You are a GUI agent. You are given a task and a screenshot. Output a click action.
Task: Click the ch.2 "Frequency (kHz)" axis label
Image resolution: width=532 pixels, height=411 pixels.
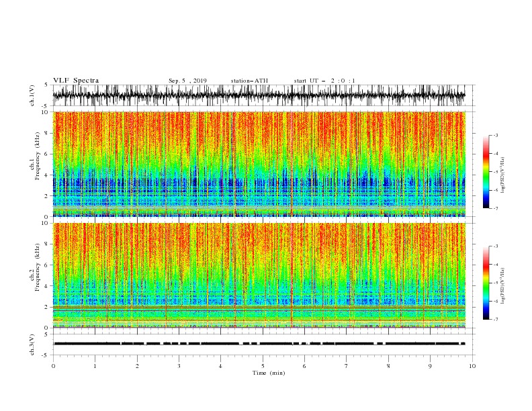(38, 267)
